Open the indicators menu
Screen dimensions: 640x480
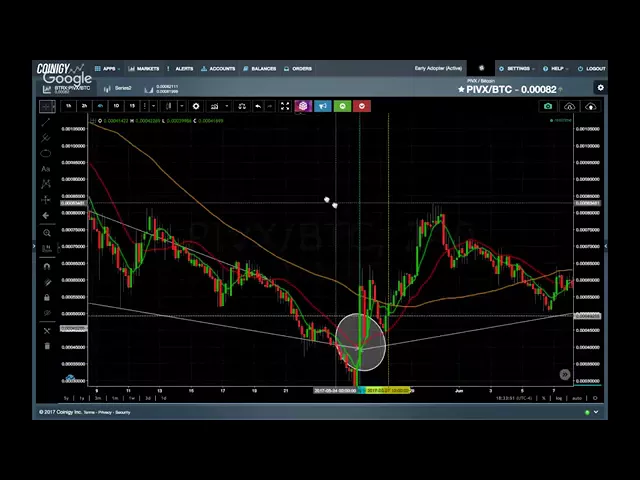coord(214,106)
